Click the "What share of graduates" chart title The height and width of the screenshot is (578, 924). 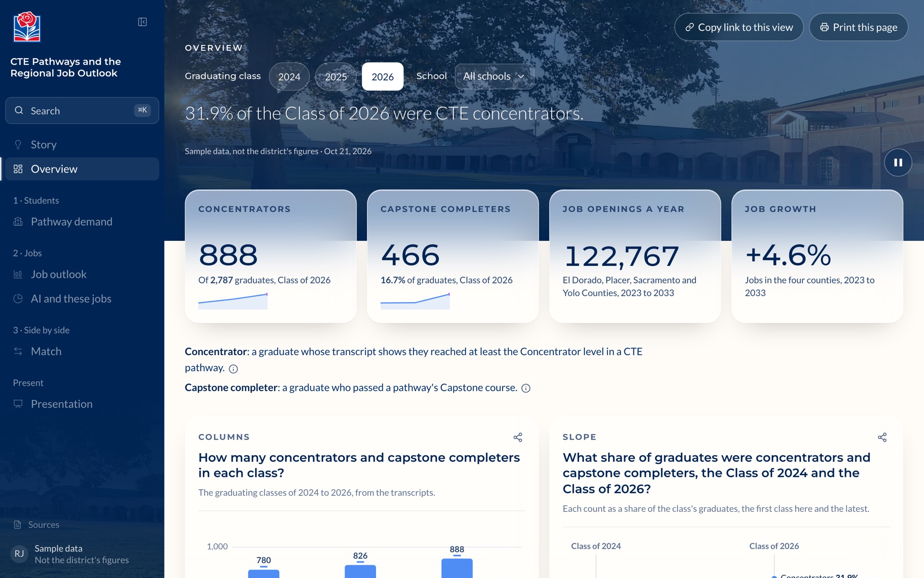tap(717, 473)
